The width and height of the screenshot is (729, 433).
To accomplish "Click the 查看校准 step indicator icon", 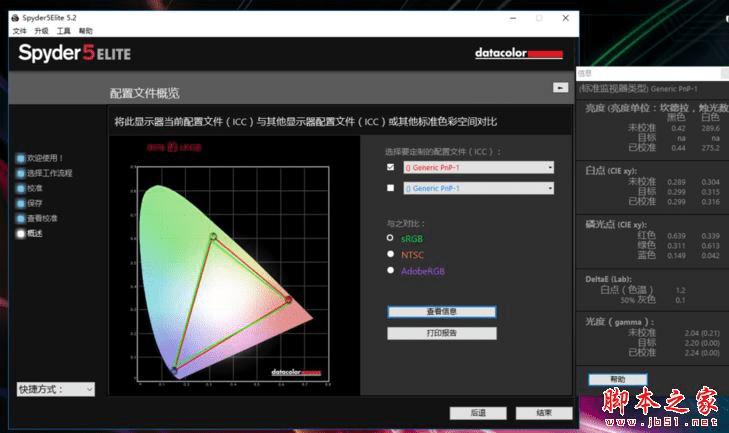I will point(20,218).
